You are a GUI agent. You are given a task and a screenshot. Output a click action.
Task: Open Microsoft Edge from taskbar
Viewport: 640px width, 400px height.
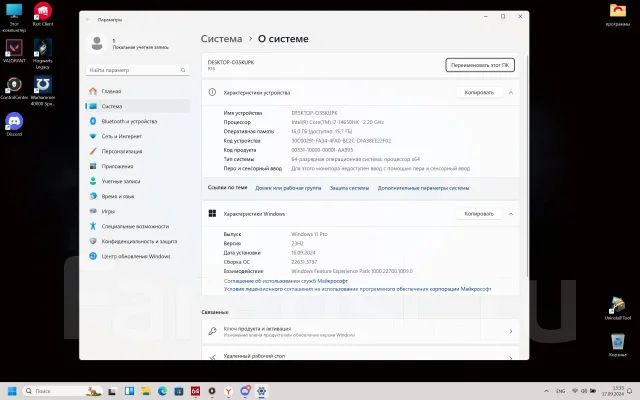162,391
